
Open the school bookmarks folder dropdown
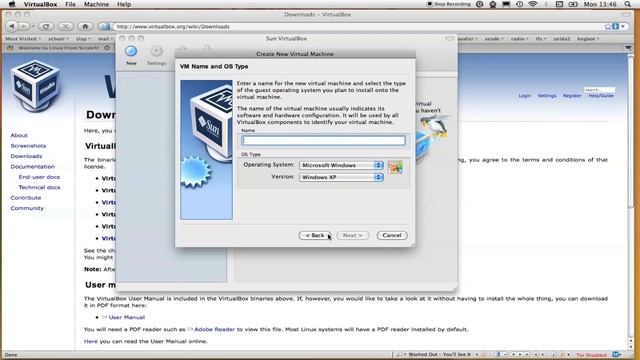(x=58, y=39)
